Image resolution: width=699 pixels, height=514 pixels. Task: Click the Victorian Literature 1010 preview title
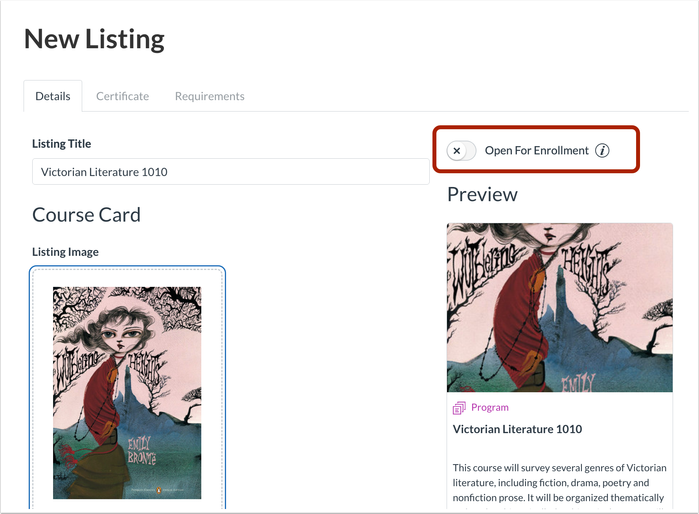[x=517, y=429]
